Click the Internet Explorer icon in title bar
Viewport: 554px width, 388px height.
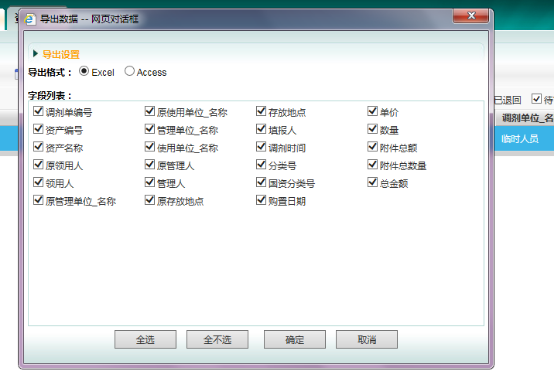[30, 19]
